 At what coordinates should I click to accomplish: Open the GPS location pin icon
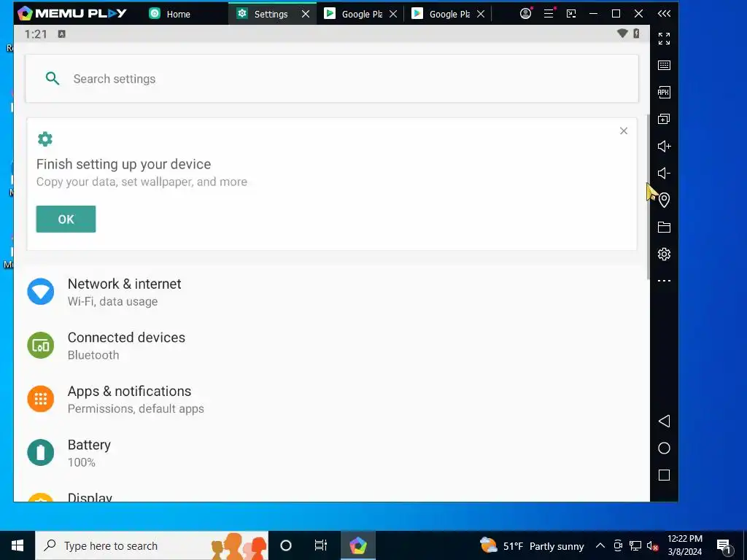pos(664,200)
